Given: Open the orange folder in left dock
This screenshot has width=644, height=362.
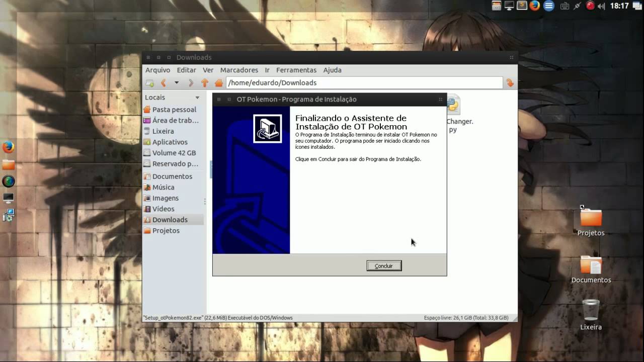Looking at the screenshot, I should (x=8, y=164).
